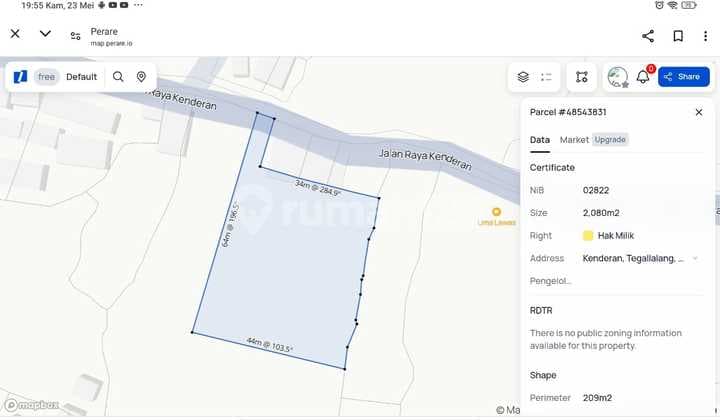
Task: Open the user profile avatar
Action: tap(618, 77)
